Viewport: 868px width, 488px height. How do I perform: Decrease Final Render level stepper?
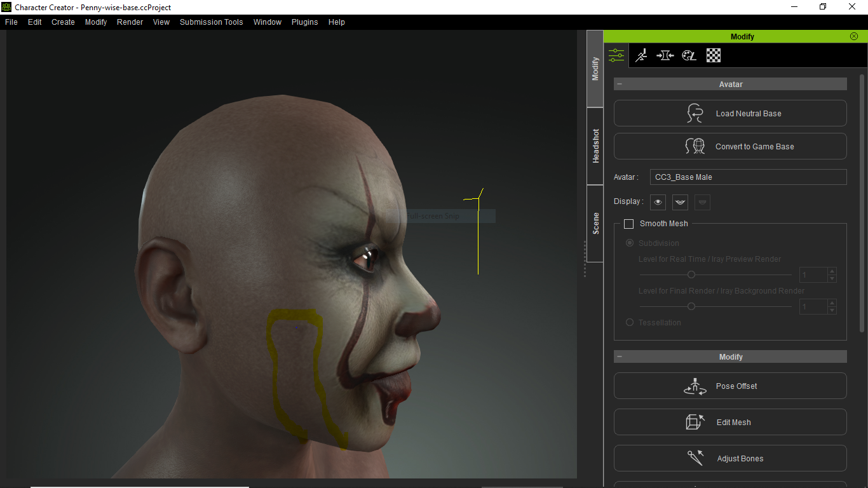(x=832, y=310)
